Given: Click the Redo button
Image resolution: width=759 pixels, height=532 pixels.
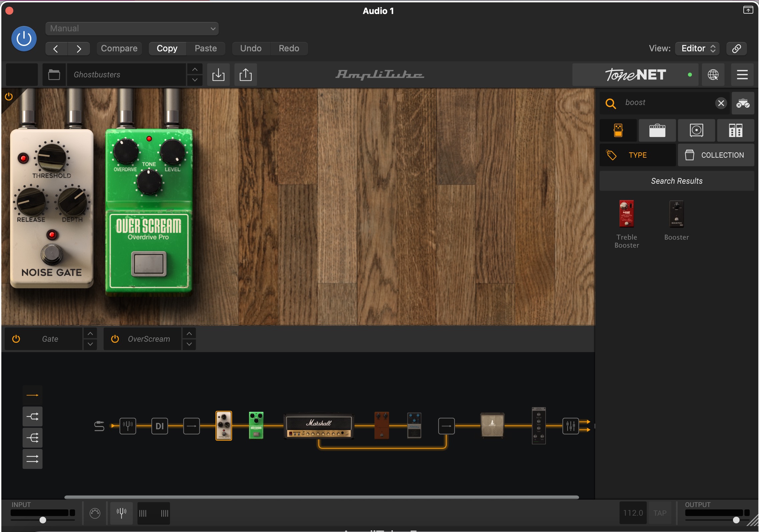Looking at the screenshot, I should pos(289,49).
